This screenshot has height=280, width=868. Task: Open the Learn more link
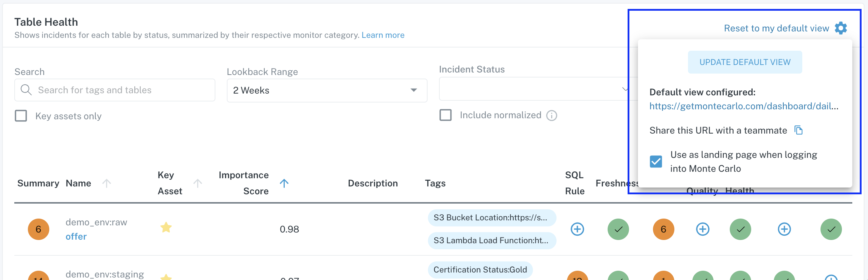tap(383, 35)
